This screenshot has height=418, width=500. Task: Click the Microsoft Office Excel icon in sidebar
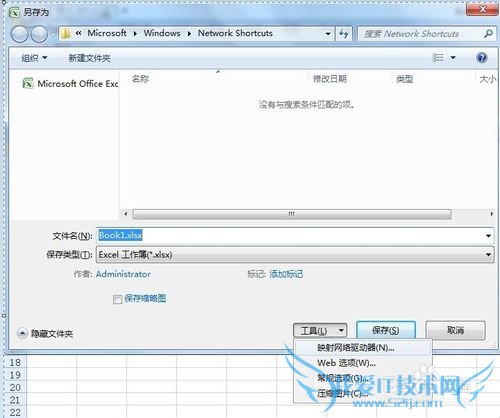tap(28, 83)
